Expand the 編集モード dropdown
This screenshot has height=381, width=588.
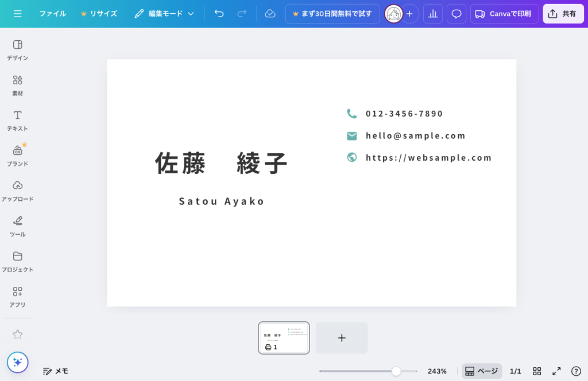164,14
